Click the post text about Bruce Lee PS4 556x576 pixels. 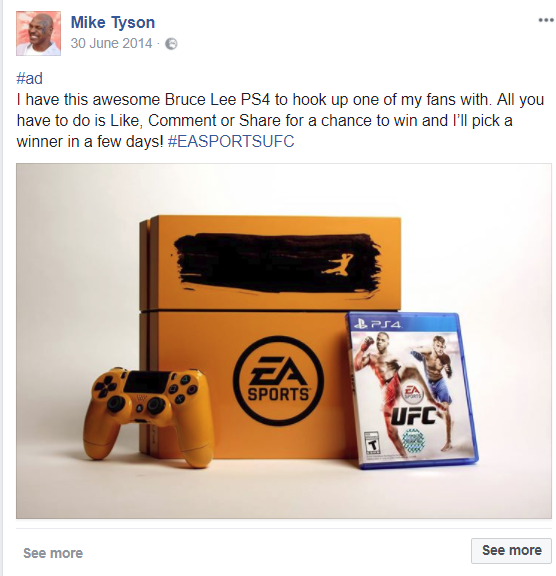pyautogui.click(x=280, y=120)
